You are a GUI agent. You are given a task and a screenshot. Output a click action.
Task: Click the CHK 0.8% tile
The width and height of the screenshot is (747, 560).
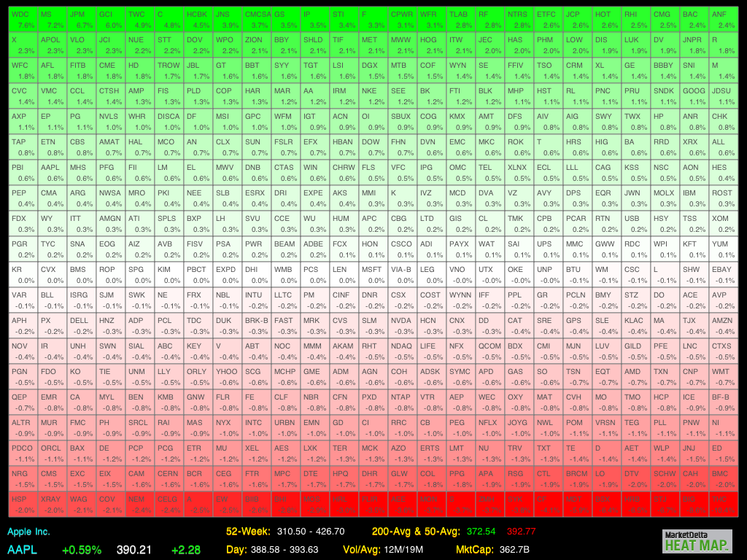[723, 122]
